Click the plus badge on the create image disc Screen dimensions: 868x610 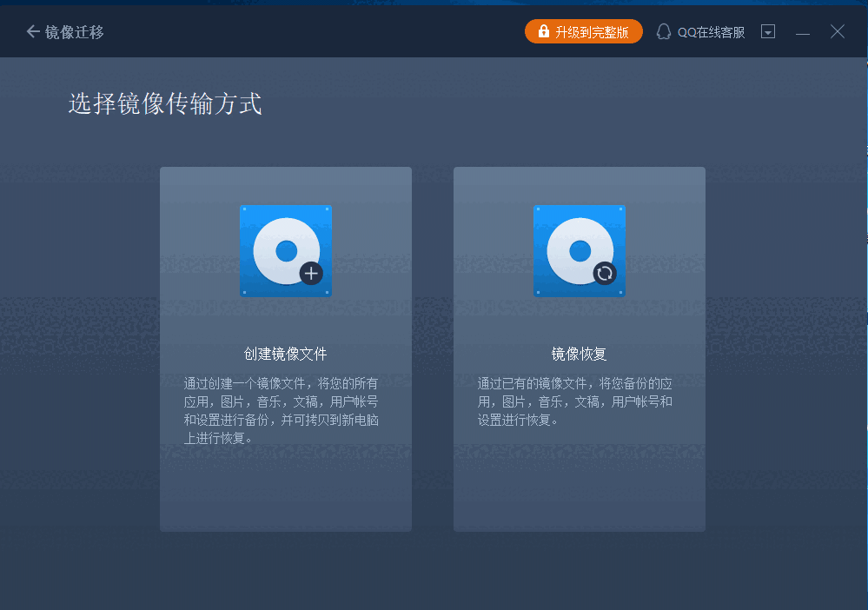311,273
